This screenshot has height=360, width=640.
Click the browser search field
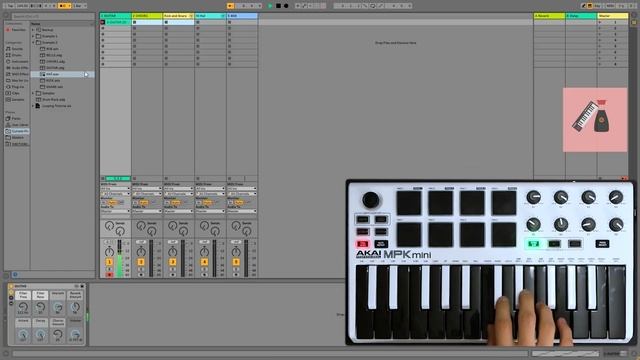tap(52, 16)
